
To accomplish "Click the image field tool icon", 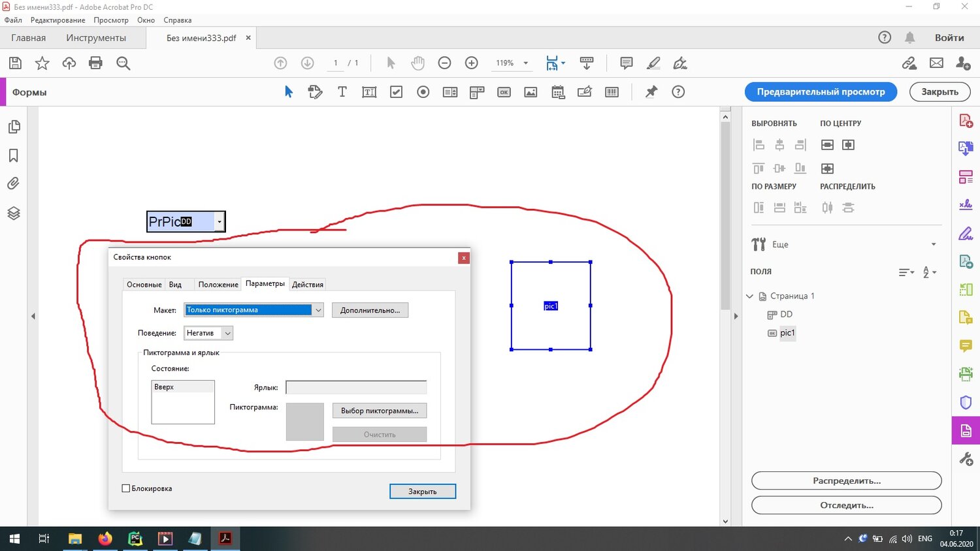I will tap(531, 92).
